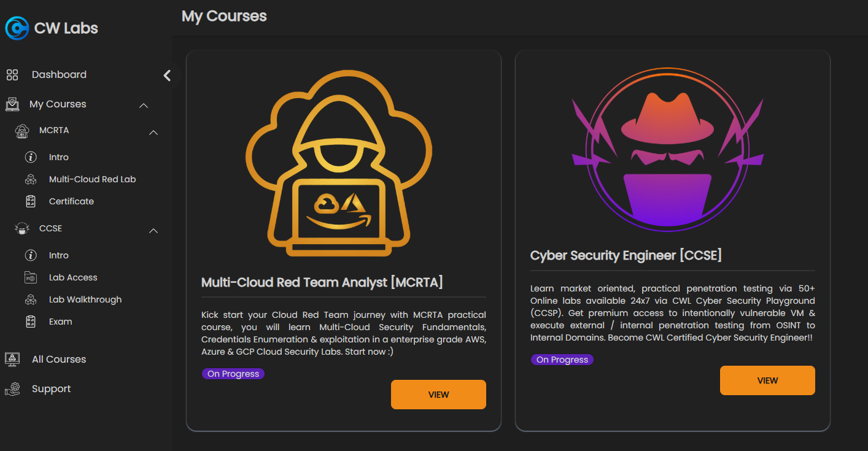Collapse the CCSE submenu chevron
This screenshot has width=868, height=451.
tap(154, 231)
